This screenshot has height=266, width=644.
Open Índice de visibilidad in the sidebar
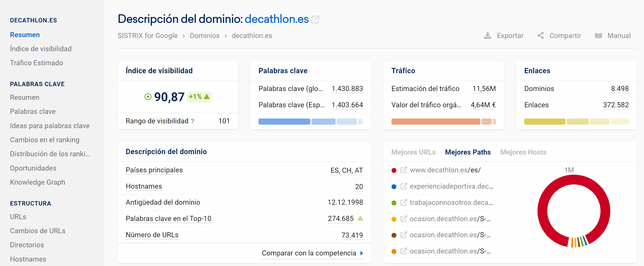click(40, 49)
